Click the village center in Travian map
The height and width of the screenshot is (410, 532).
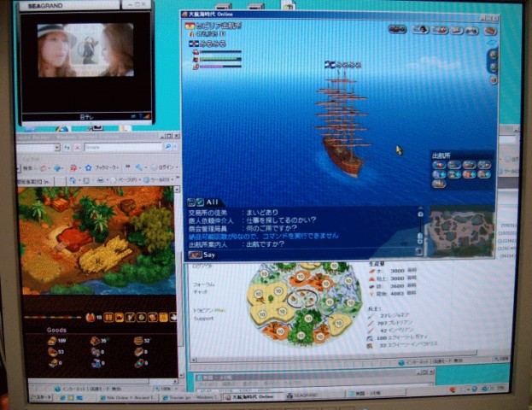(x=302, y=301)
